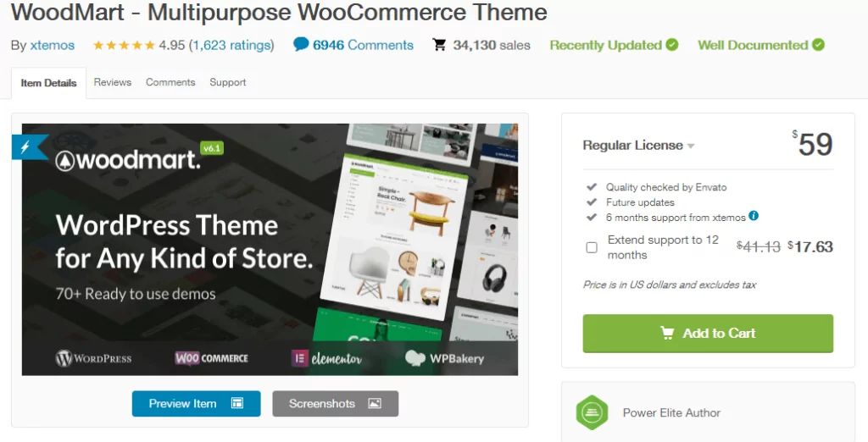Click the WoodMart theme preview image
This screenshot has width=868, height=442.
[270, 249]
